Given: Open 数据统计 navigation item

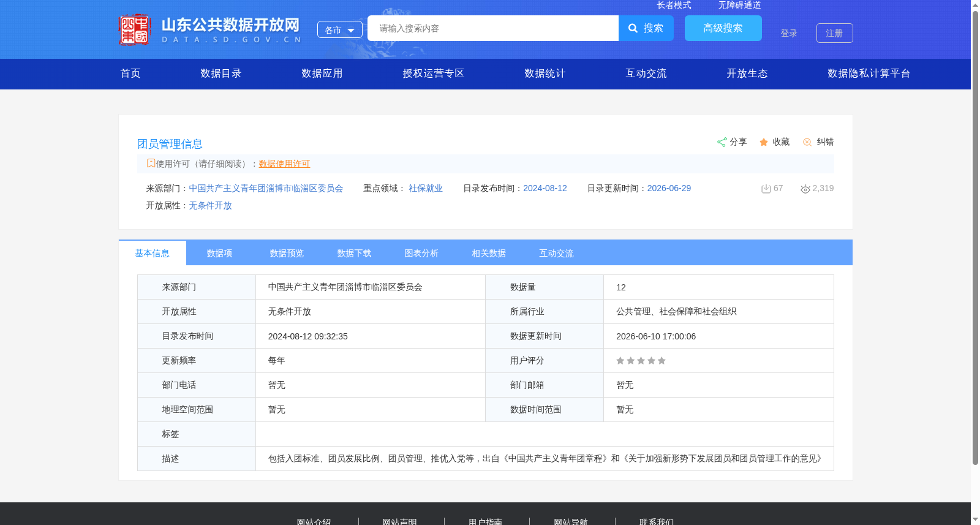Looking at the screenshot, I should point(545,74).
